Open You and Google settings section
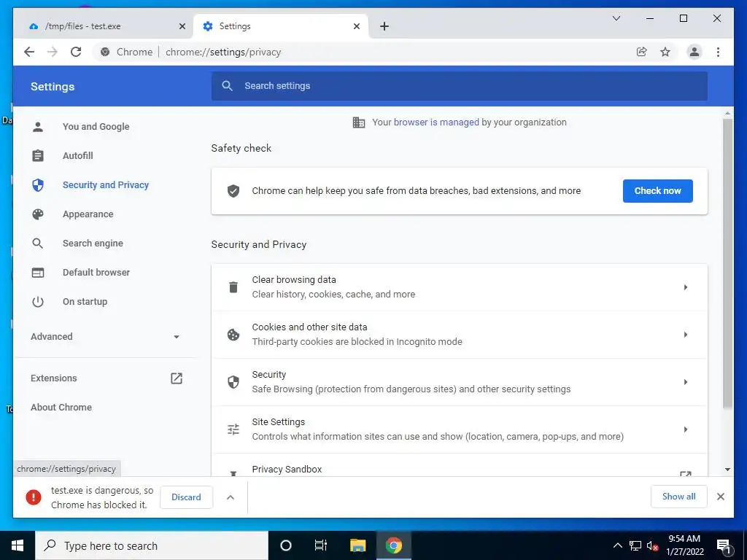This screenshot has width=747, height=560. pyautogui.click(x=96, y=127)
